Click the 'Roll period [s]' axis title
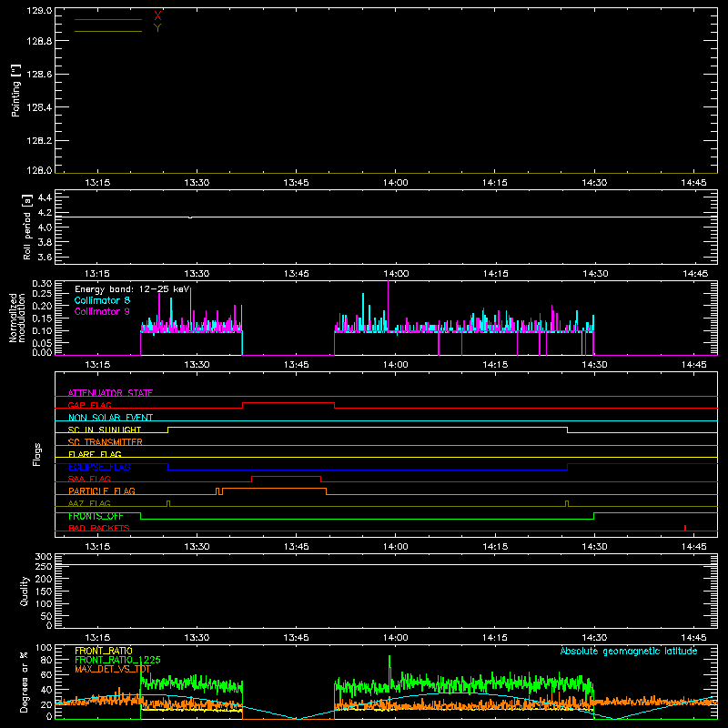The height and width of the screenshot is (728, 728). tap(27, 227)
